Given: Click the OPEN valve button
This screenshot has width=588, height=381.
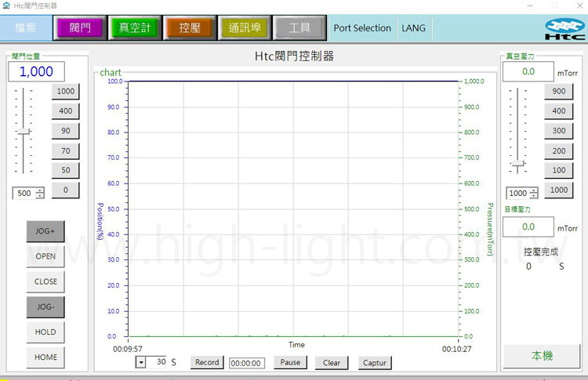Looking at the screenshot, I should 45,256.
